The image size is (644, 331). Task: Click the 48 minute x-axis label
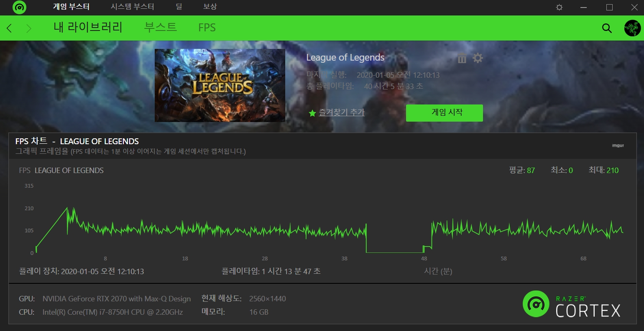tap(424, 259)
